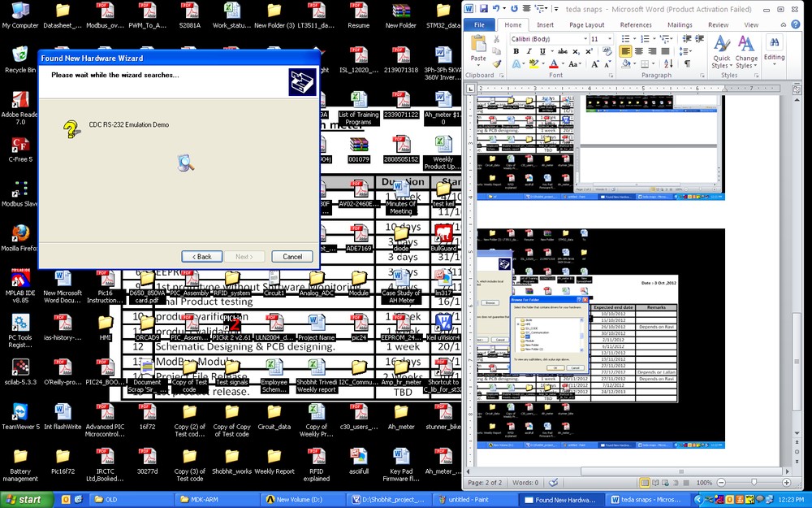This screenshot has height=508, width=812.
Task: Click the zoom slider handle in Word
Action: (754, 483)
